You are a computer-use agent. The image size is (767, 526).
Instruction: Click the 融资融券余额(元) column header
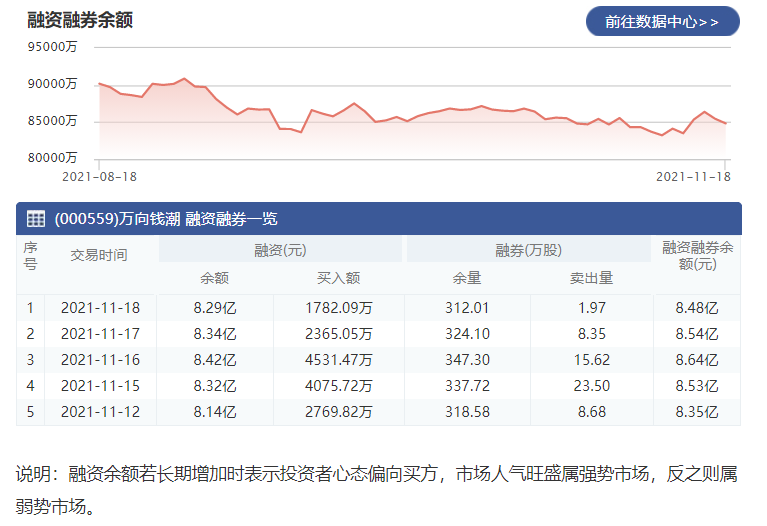(698, 255)
